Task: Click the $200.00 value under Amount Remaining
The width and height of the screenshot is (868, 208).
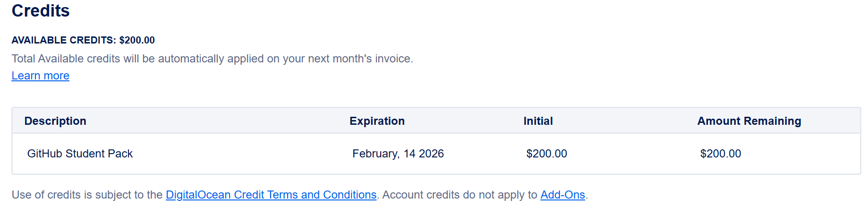Action: 720,154
